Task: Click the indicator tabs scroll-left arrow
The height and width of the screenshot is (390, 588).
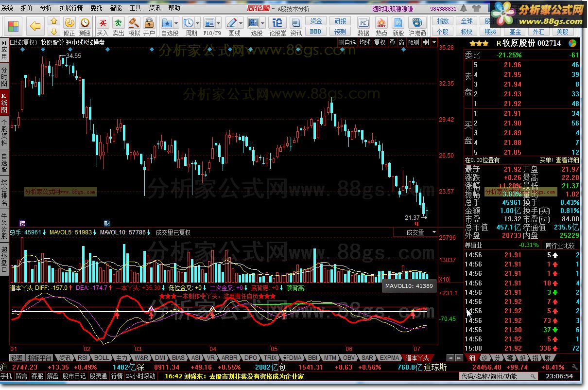Action: click(x=450, y=357)
